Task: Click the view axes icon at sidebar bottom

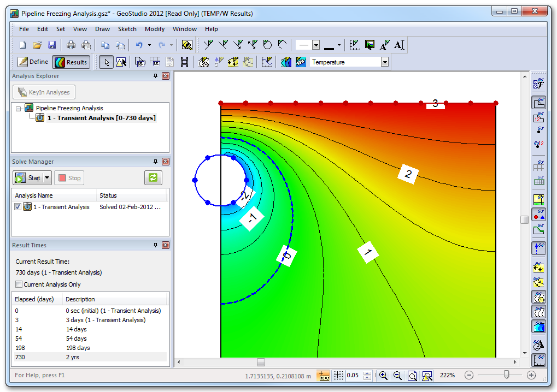Action: [x=538, y=360]
